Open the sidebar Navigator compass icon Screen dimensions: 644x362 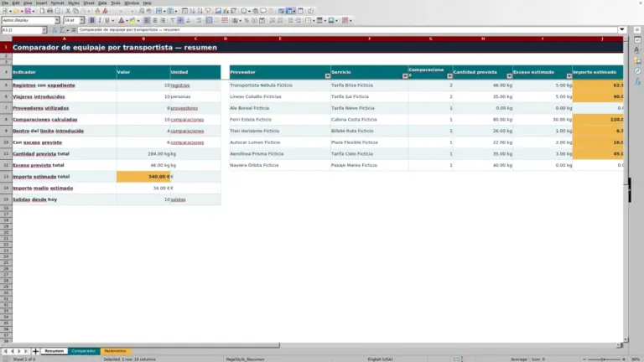coord(637,71)
